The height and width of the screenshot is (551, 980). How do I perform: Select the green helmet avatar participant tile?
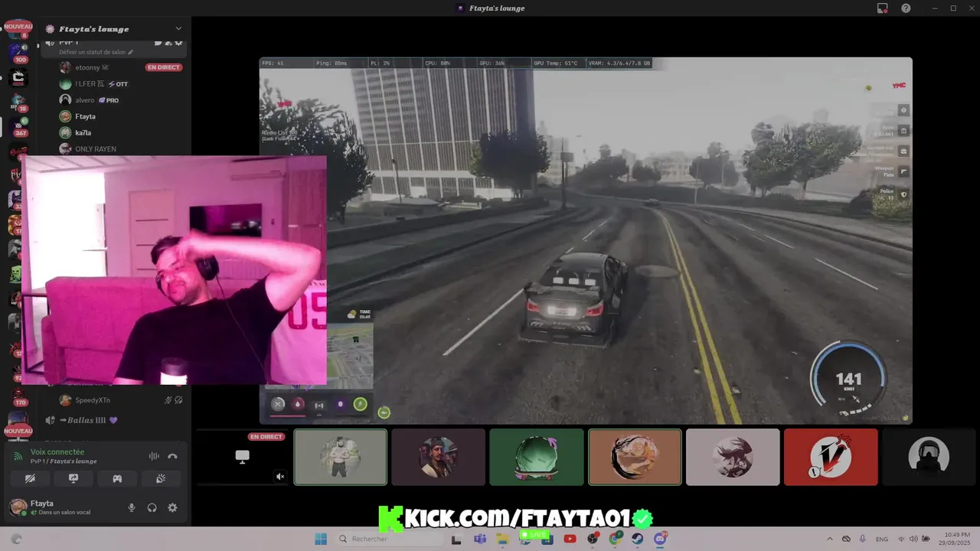(x=536, y=457)
